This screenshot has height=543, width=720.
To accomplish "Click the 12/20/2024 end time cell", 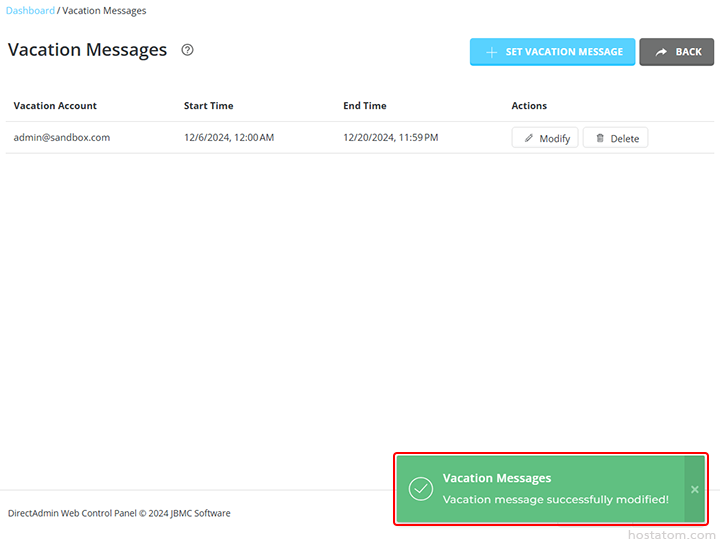I will point(390,138).
